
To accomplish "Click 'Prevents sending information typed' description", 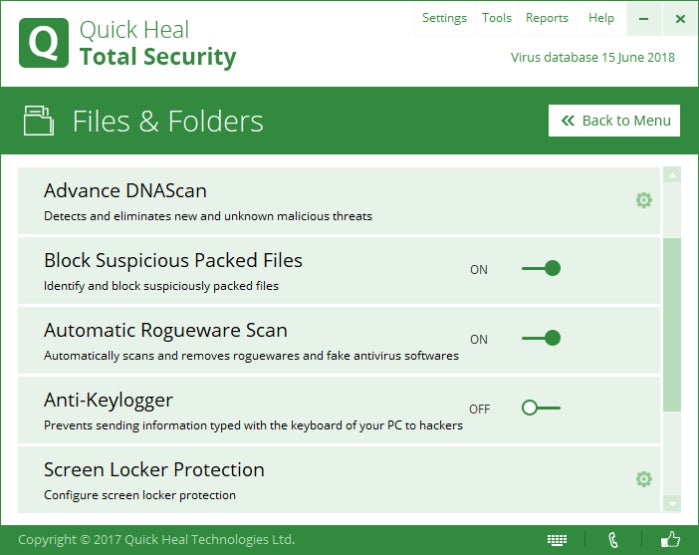I will (x=253, y=425).
